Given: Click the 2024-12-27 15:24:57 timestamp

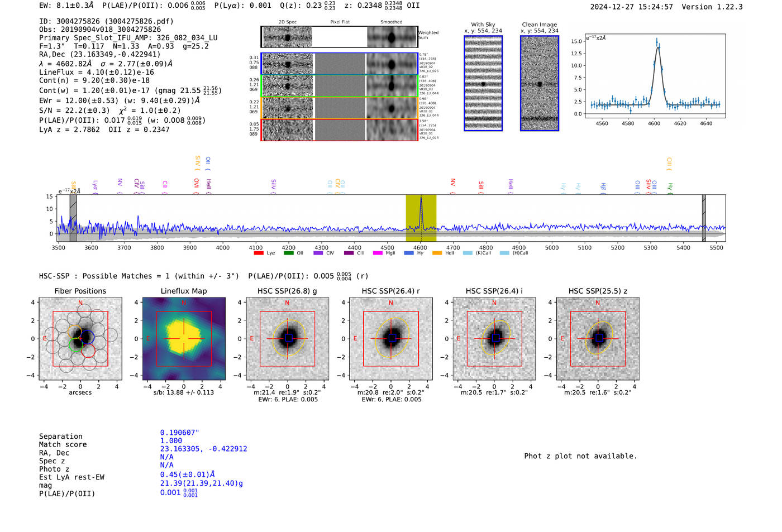Looking at the screenshot, I should click(631, 7).
